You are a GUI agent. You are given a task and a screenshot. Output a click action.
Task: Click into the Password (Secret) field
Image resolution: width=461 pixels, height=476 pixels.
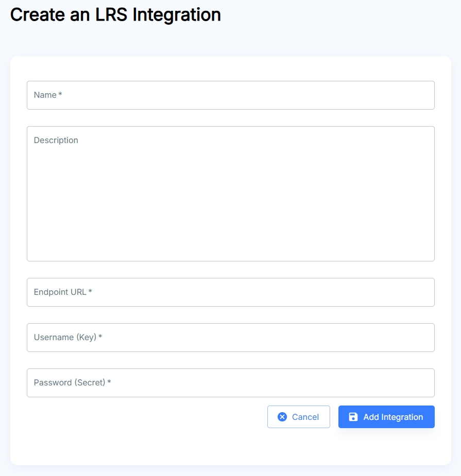point(231,382)
